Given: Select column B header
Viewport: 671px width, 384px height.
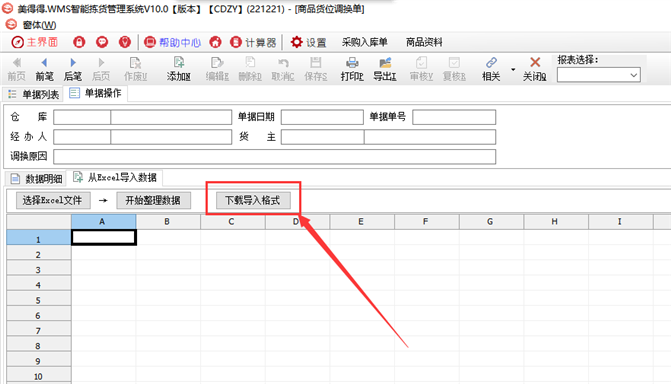Looking at the screenshot, I should (x=168, y=222).
